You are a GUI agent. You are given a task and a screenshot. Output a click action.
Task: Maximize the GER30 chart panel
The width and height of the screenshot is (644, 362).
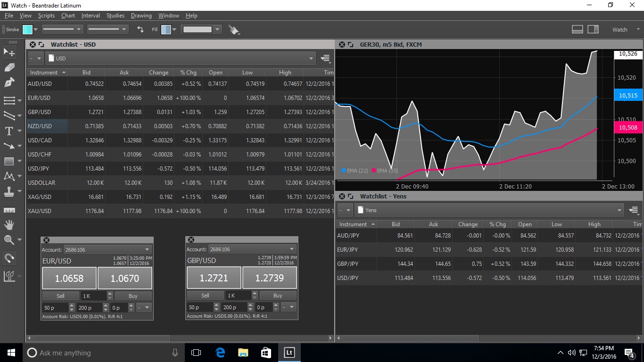350,45
